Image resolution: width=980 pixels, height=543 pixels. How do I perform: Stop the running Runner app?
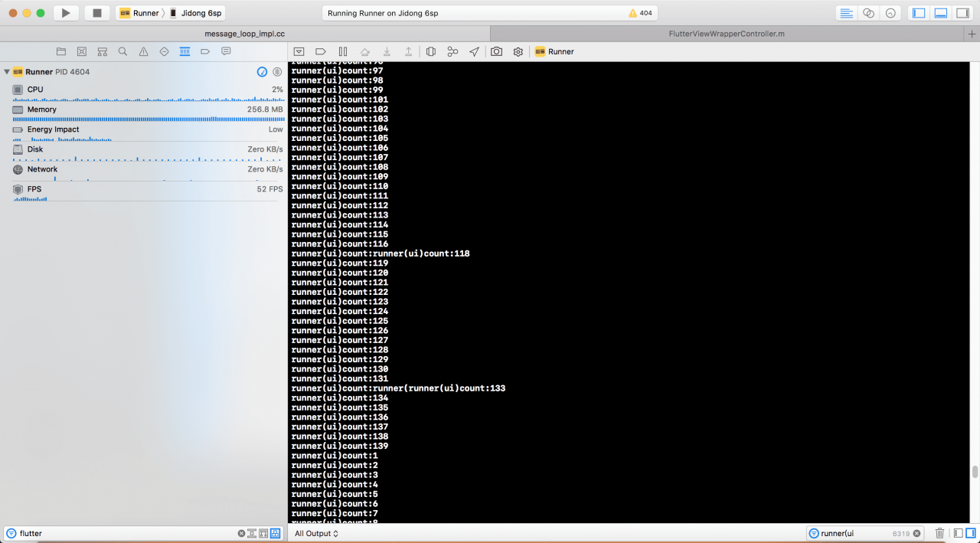coord(96,13)
